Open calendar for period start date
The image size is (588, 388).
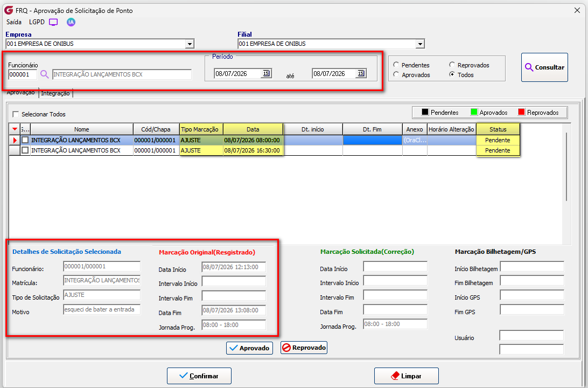click(266, 73)
